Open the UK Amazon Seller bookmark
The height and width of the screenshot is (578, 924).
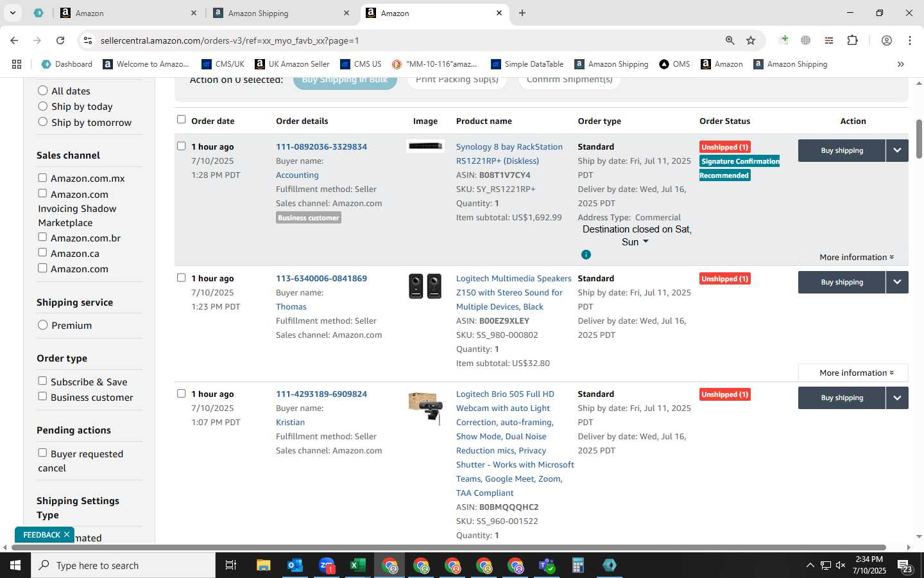coord(292,64)
